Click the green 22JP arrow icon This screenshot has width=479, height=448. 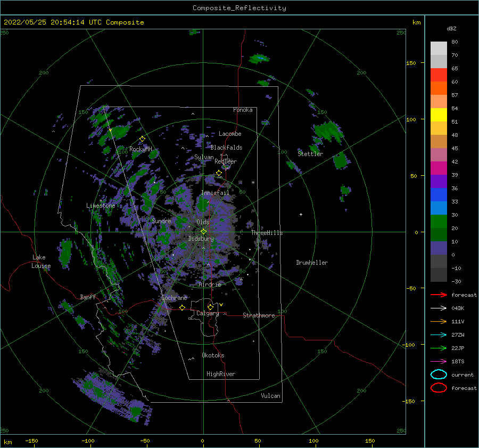click(x=439, y=348)
